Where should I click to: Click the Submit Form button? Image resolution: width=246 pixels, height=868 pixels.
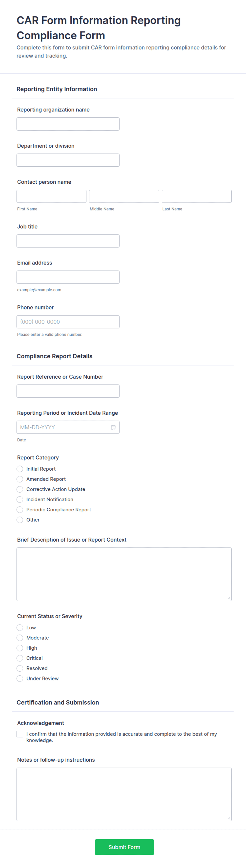click(124, 847)
